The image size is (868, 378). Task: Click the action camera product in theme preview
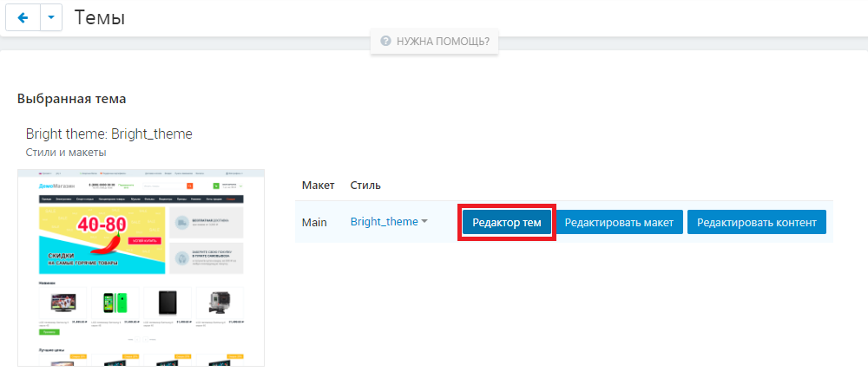[219, 303]
